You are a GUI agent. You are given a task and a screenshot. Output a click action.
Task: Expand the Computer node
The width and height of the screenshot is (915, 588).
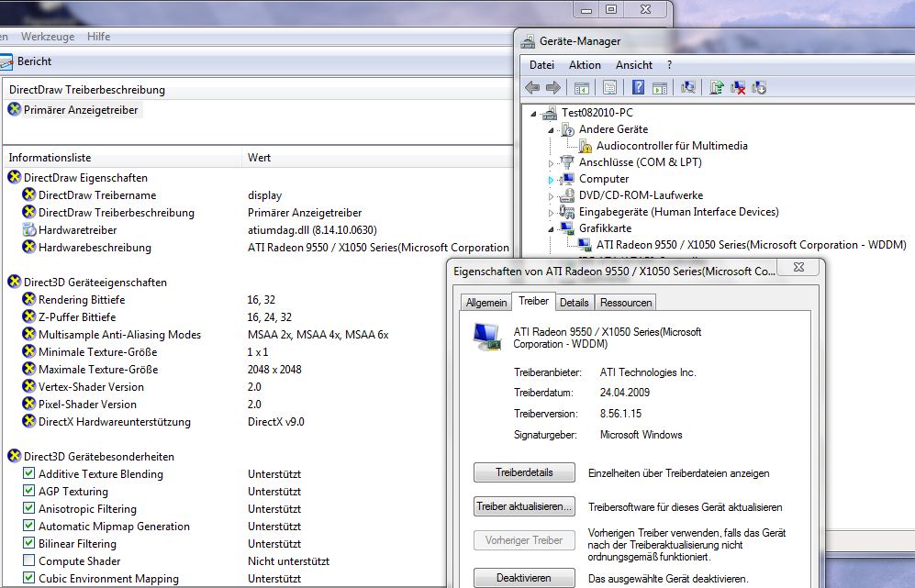(x=551, y=180)
